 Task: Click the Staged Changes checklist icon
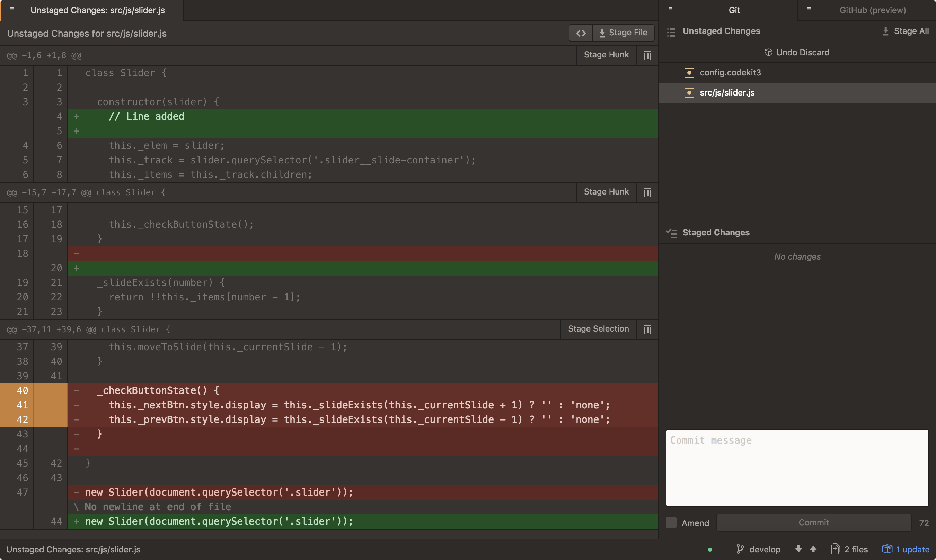[x=672, y=233]
